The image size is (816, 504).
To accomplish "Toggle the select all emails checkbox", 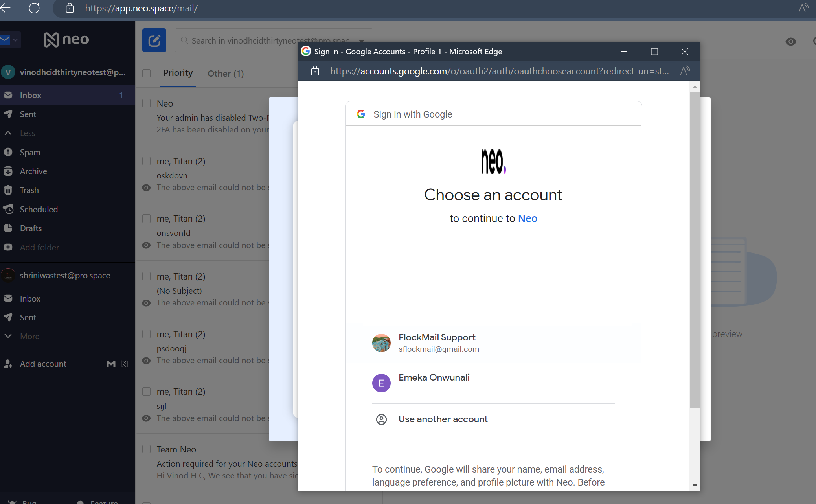I will pos(147,73).
